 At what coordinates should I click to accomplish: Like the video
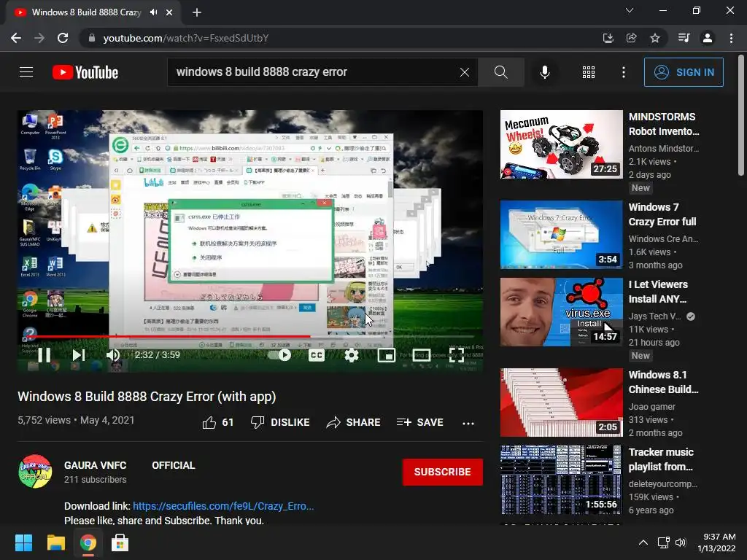pyautogui.click(x=217, y=422)
